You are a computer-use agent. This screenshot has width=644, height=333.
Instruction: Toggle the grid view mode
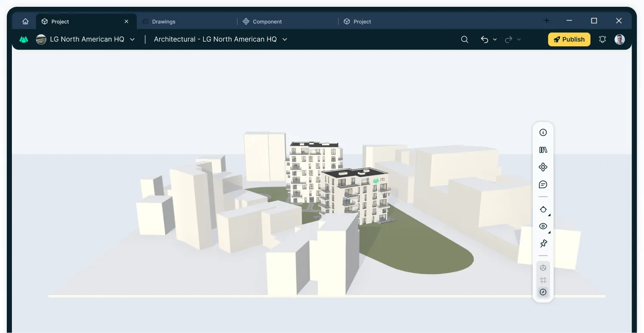[543, 280]
